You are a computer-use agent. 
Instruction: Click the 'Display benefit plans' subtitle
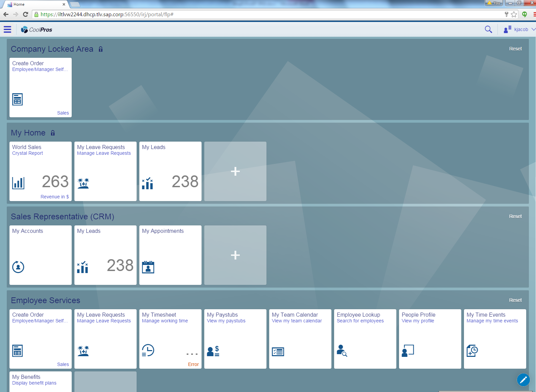pos(34,383)
